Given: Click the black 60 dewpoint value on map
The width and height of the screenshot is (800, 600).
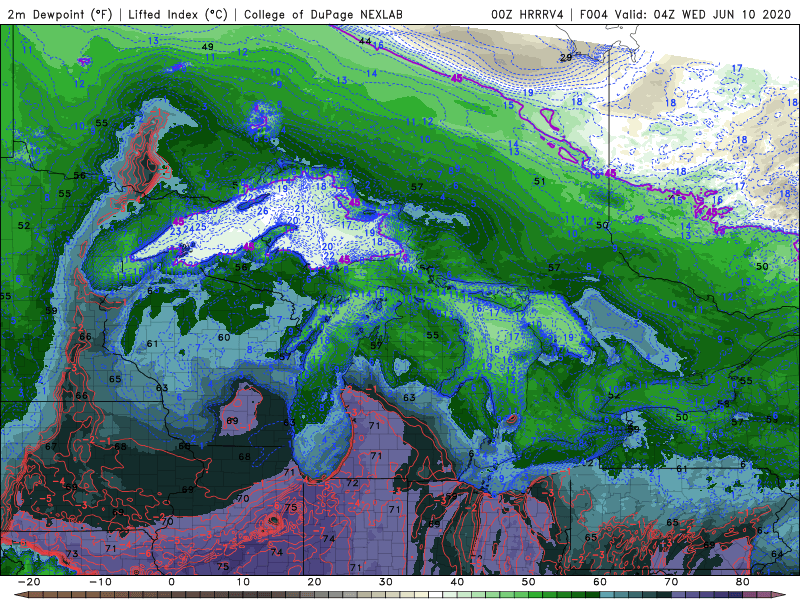Looking at the screenshot, I should click(x=224, y=337).
